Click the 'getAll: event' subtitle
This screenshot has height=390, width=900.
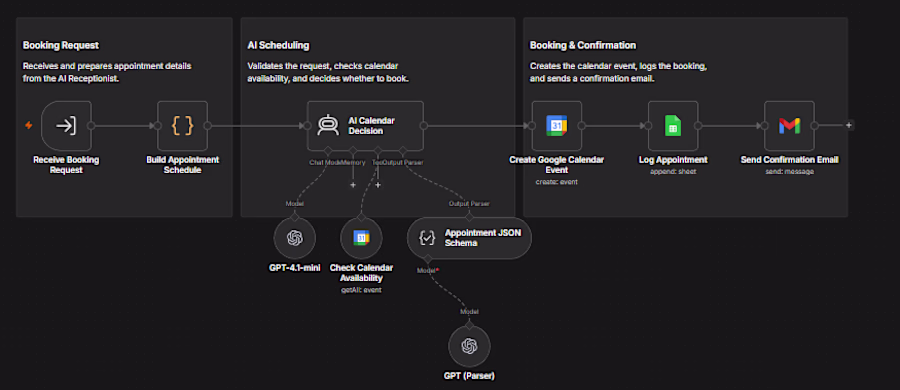coord(361,290)
